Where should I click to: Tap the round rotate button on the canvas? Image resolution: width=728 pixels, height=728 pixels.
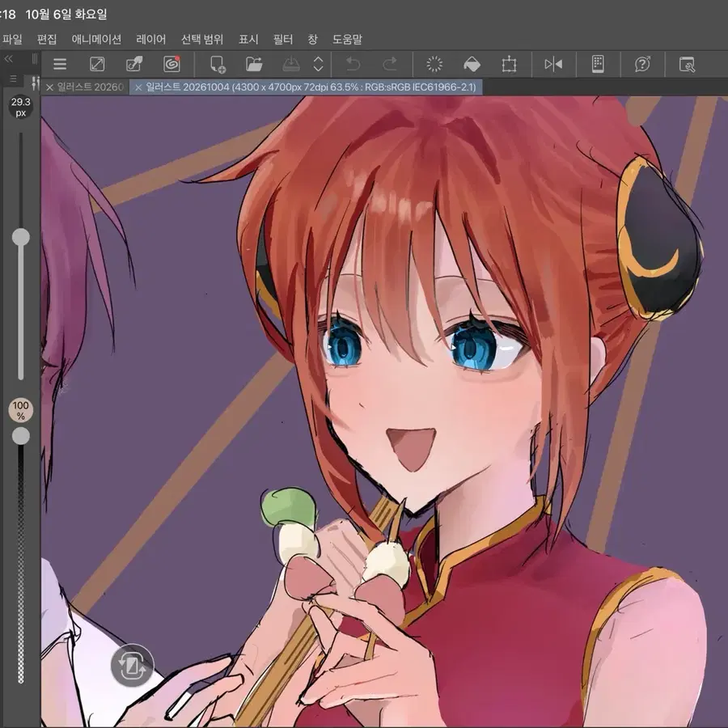click(x=133, y=666)
